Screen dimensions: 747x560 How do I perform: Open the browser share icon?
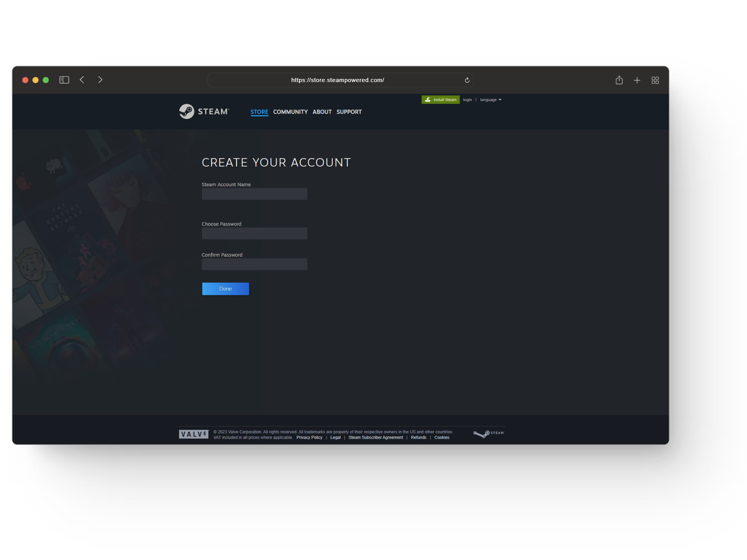pos(619,80)
